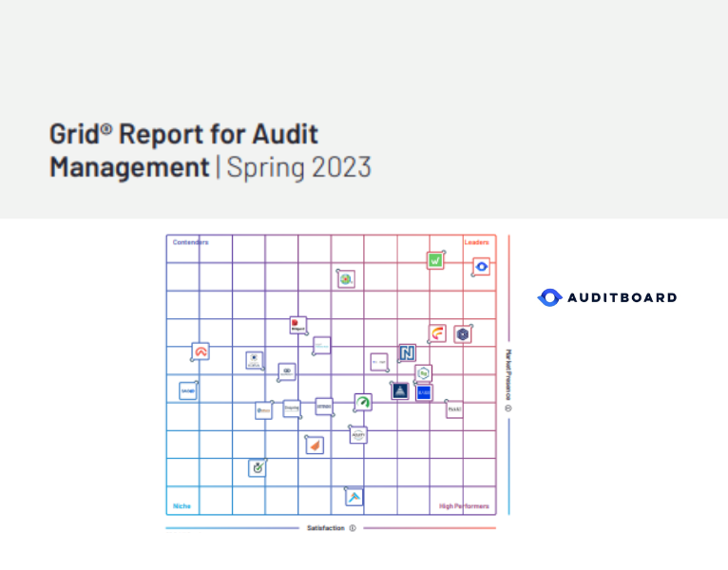Viewport: 728px width, 570px height.
Task: Click the Market Presence info icon
Action: click(508, 408)
